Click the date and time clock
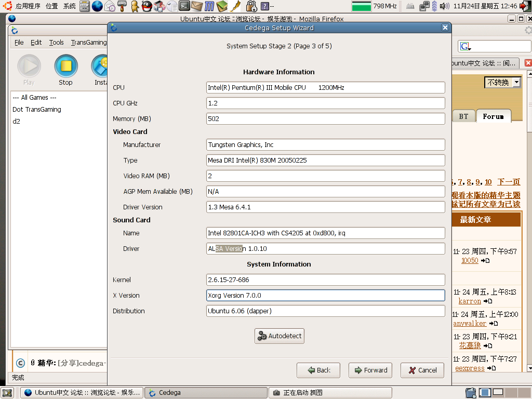This screenshot has height=399, width=532. pyautogui.click(x=485, y=6)
